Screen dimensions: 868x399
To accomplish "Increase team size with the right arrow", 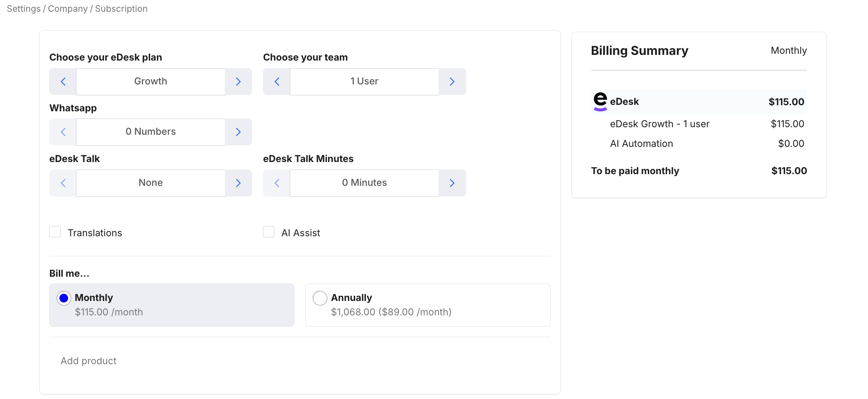I will pos(453,81).
